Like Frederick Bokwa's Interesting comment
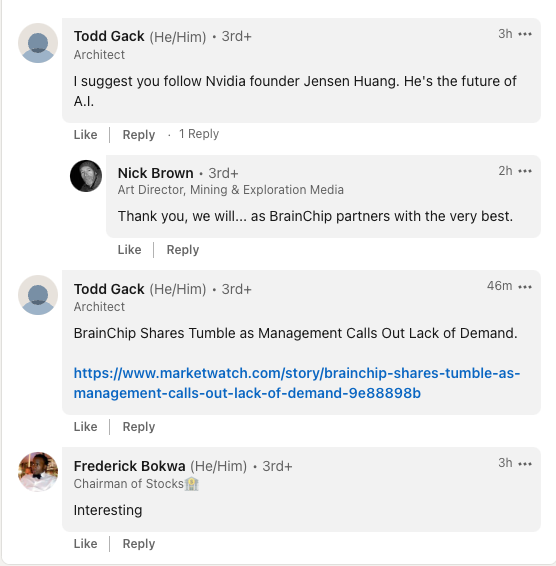Image resolution: width=556 pixels, height=566 pixels. [x=86, y=544]
